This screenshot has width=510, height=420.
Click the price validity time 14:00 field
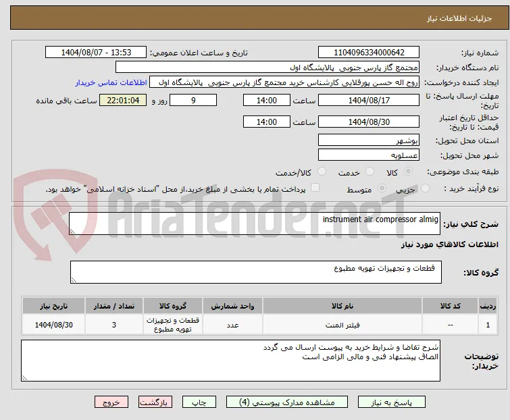pos(267,122)
